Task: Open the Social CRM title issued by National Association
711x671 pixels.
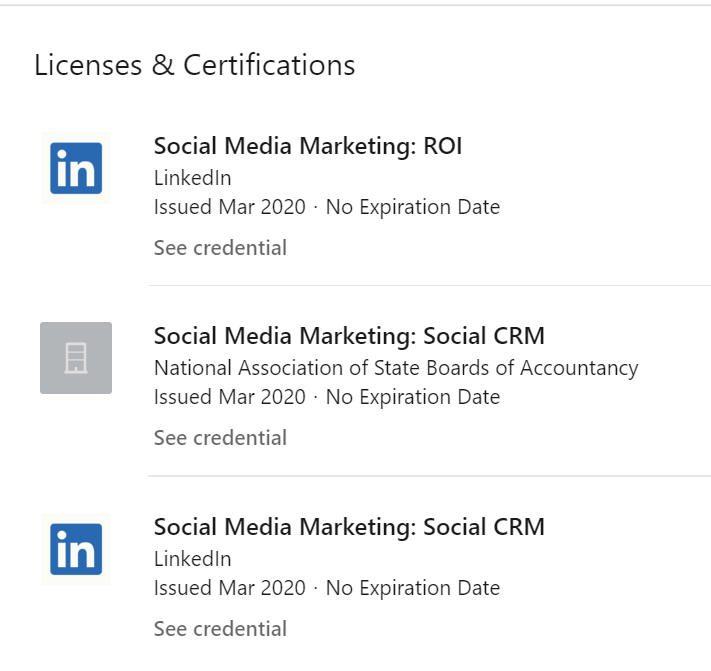Action: coord(349,336)
